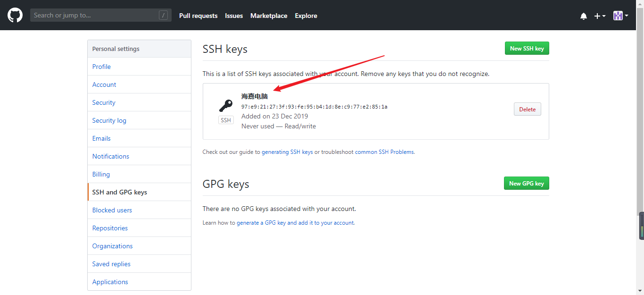Click the page vertical scrollbar

[640, 142]
